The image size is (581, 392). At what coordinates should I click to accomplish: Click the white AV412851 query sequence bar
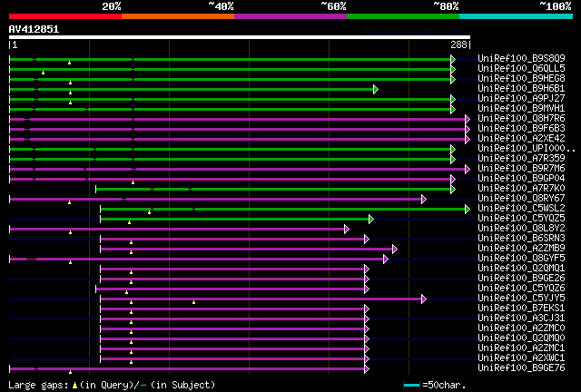(240, 37)
